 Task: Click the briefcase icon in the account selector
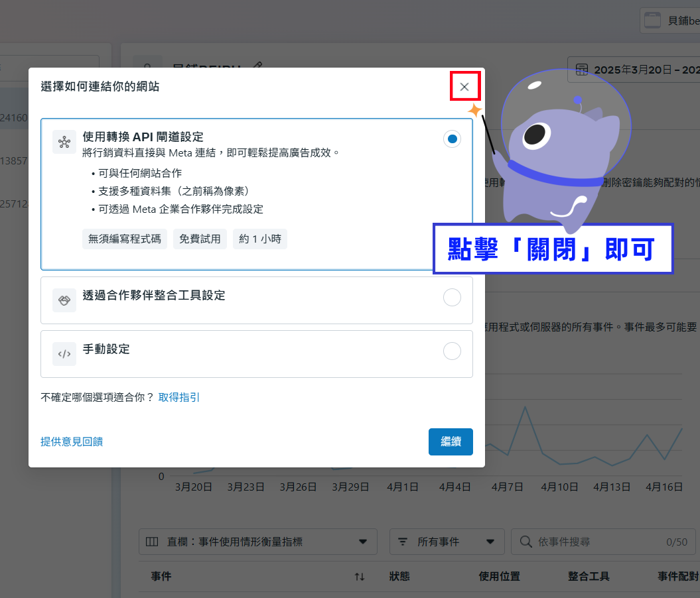(652, 21)
